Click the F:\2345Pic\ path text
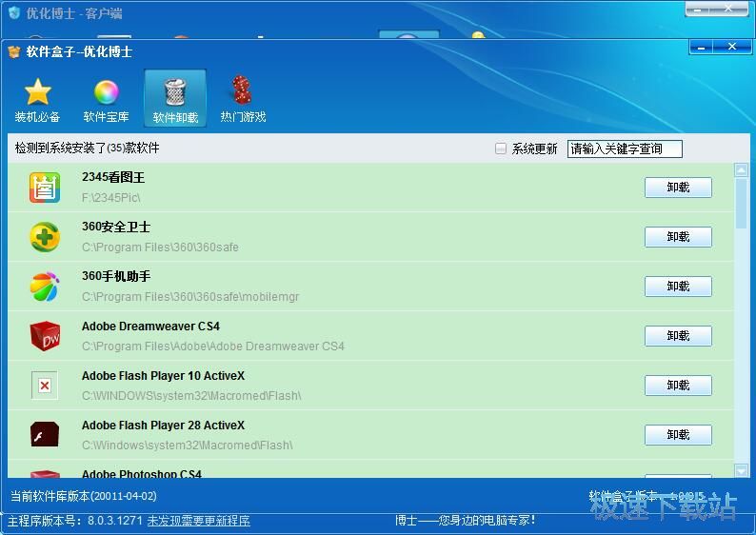 click(x=110, y=198)
